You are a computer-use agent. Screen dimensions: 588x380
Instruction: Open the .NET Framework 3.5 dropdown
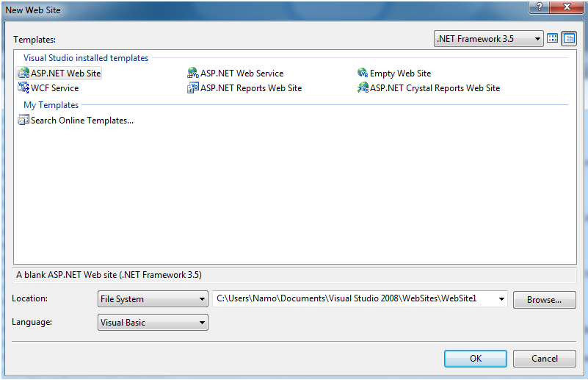coord(488,39)
